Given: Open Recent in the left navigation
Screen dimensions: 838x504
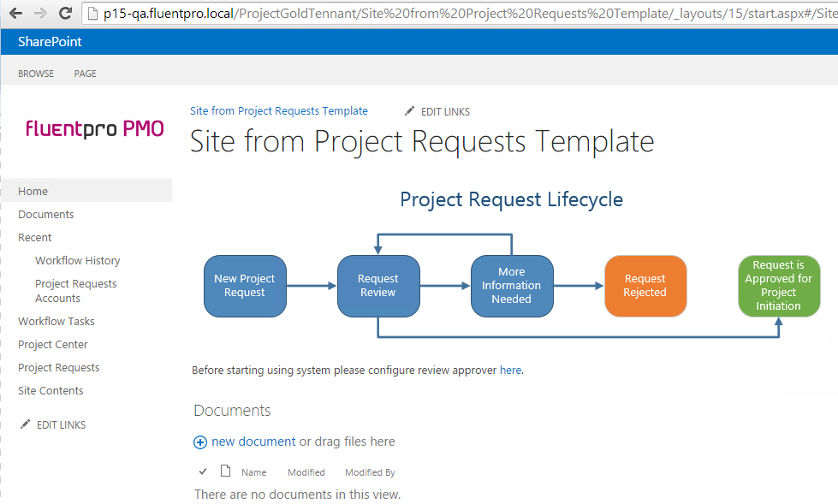Looking at the screenshot, I should [x=35, y=237].
